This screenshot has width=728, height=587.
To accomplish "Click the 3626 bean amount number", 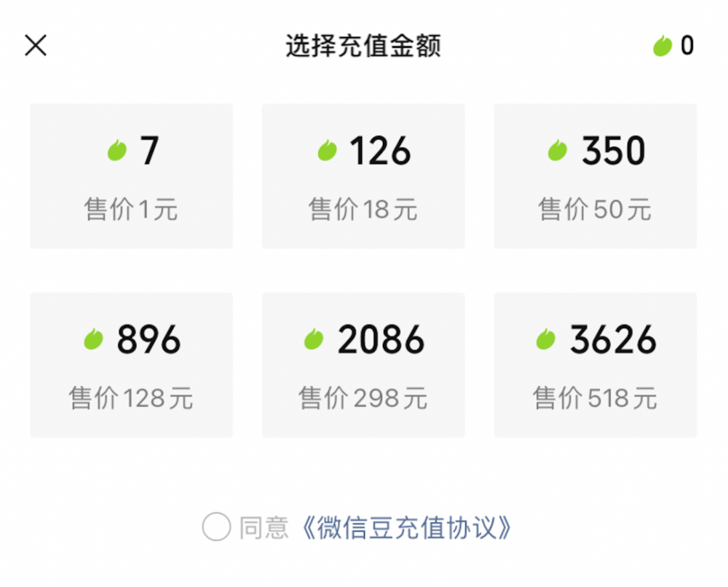I will 613,339.
